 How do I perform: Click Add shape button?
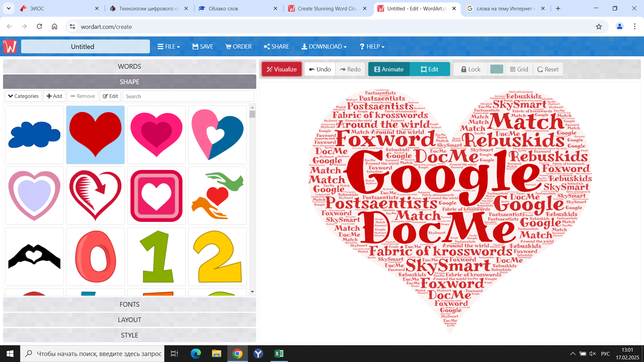pyautogui.click(x=54, y=96)
